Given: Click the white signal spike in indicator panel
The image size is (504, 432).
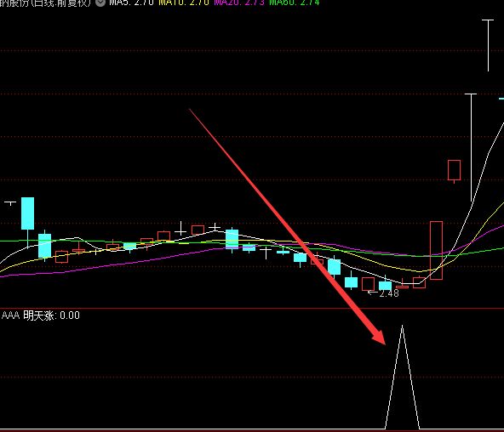Looking at the screenshot, I should coord(402,377).
